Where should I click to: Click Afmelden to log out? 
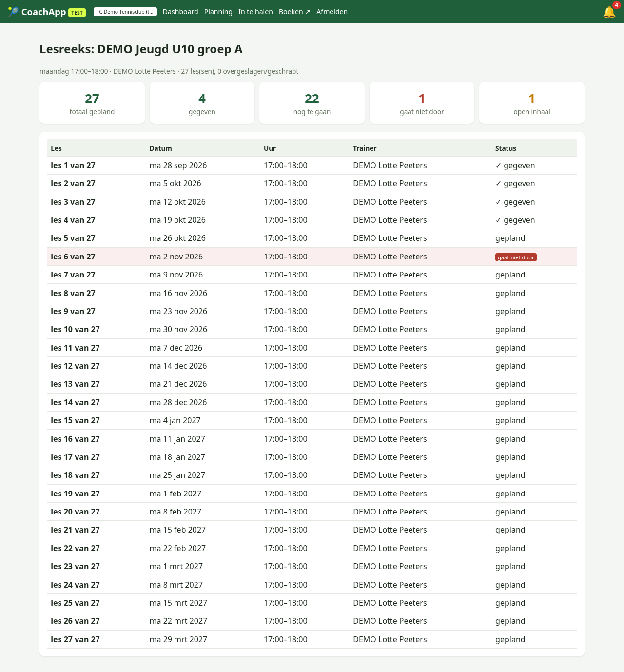(332, 12)
